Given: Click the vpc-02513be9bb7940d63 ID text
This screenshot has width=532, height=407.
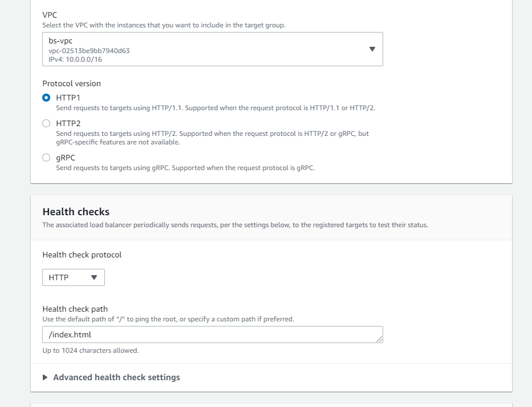Looking at the screenshot, I should (89, 50).
